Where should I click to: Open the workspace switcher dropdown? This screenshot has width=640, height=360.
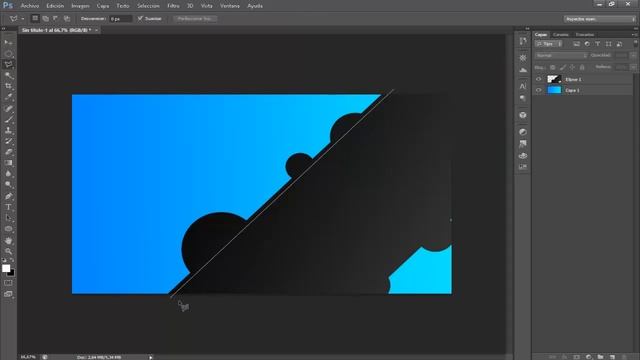pos(600,19)
